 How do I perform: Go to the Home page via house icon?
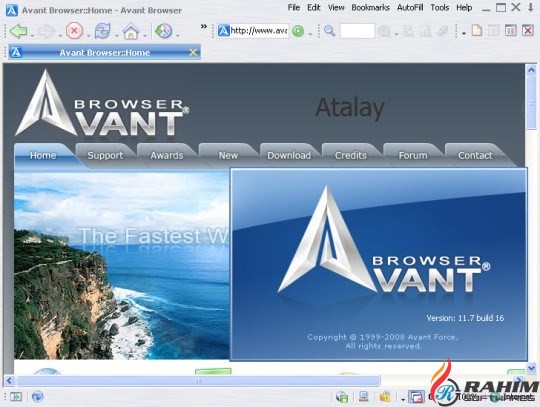[131, 31]
